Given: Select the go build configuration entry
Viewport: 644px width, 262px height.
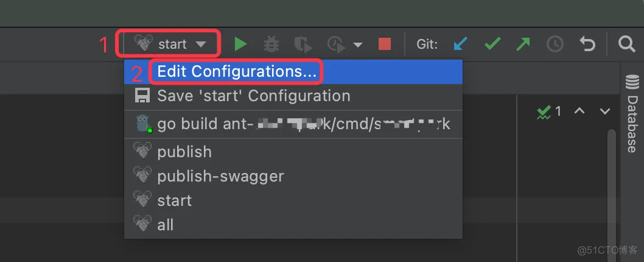Looking at the screenshot, I should [x=293, y=124].
